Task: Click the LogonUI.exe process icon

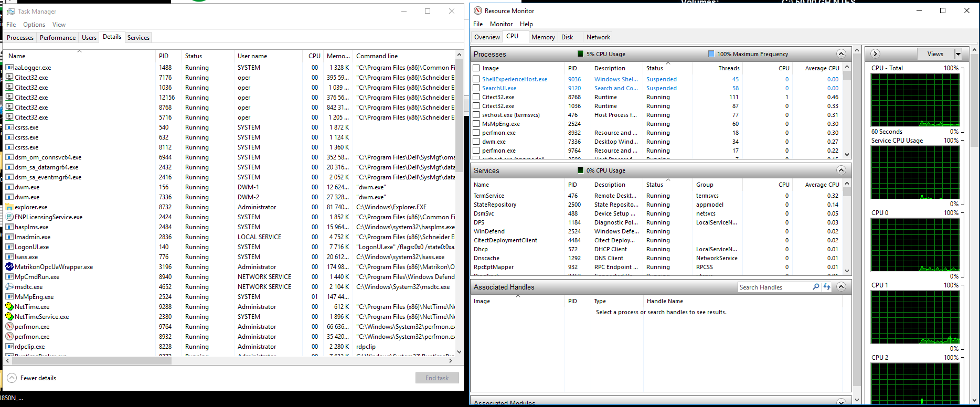Action: (9, 247)
